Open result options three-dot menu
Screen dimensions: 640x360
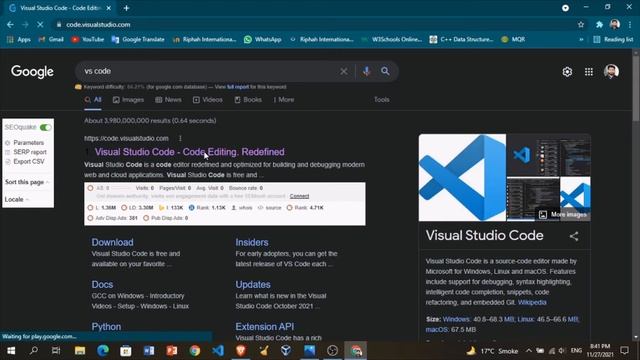(180, 138)
